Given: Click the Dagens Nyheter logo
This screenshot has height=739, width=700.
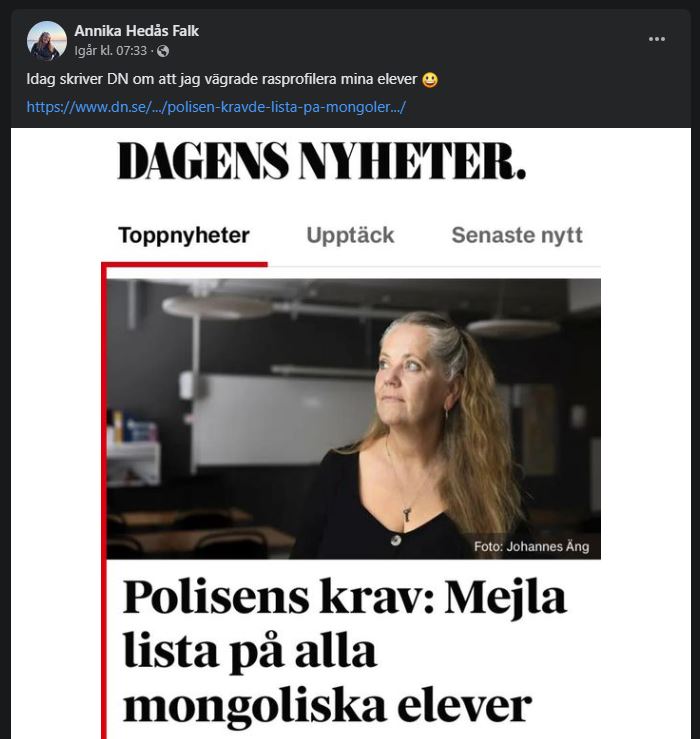Looking at the screenshot, I should point(321,162).
